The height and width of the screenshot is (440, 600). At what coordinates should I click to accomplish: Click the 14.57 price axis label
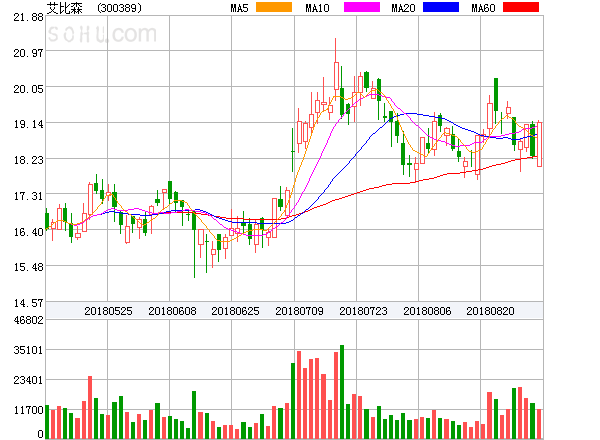click(x=28, y=303)
